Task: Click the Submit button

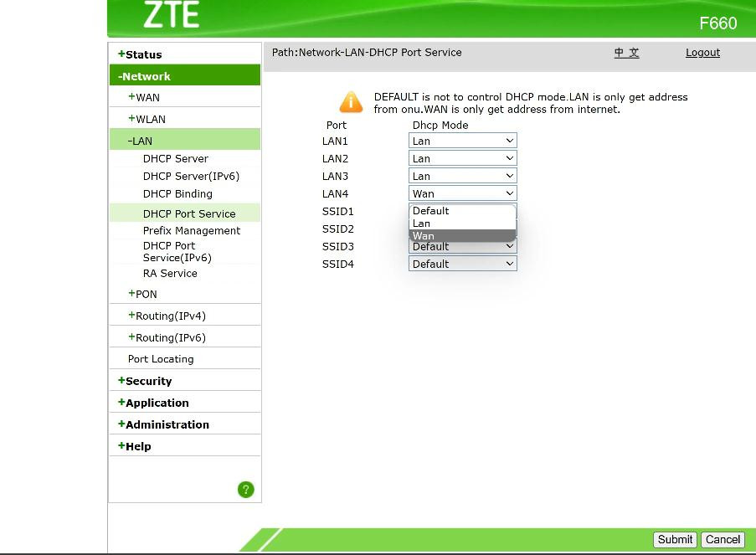Action: click(x=675, y=539)
